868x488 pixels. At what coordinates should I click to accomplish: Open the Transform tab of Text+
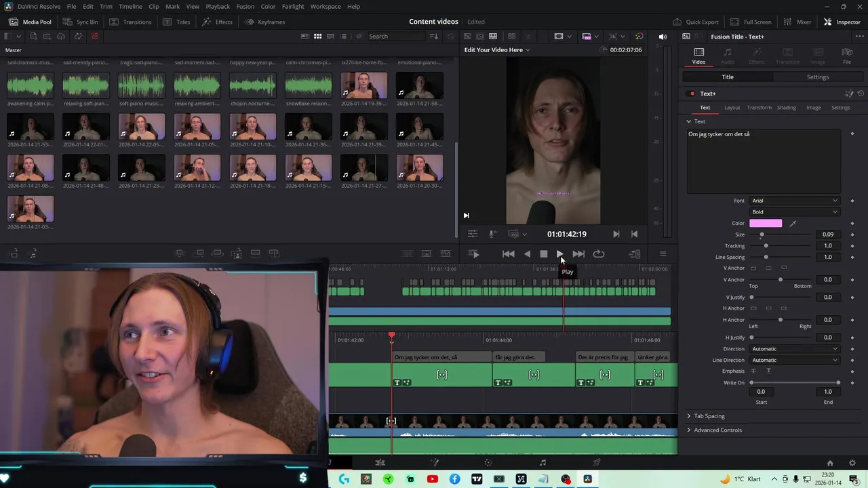click(x=759, y=108)
